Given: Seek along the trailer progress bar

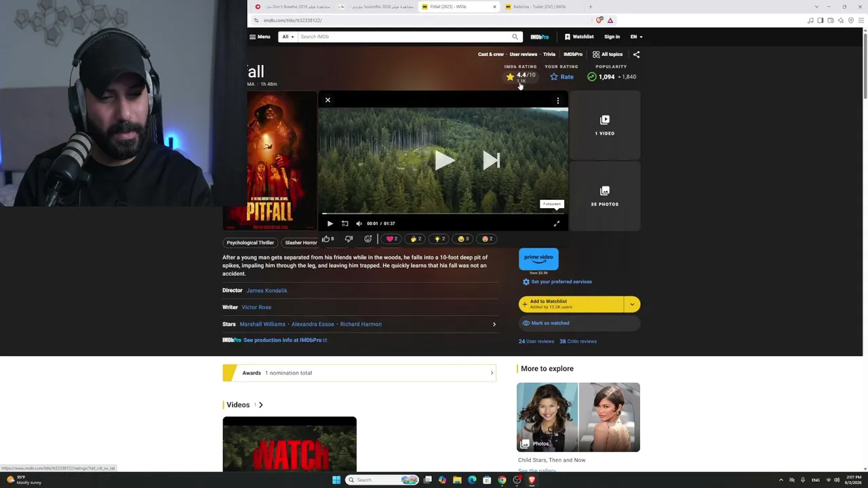Looking at the screenshot, I should 443,214.
